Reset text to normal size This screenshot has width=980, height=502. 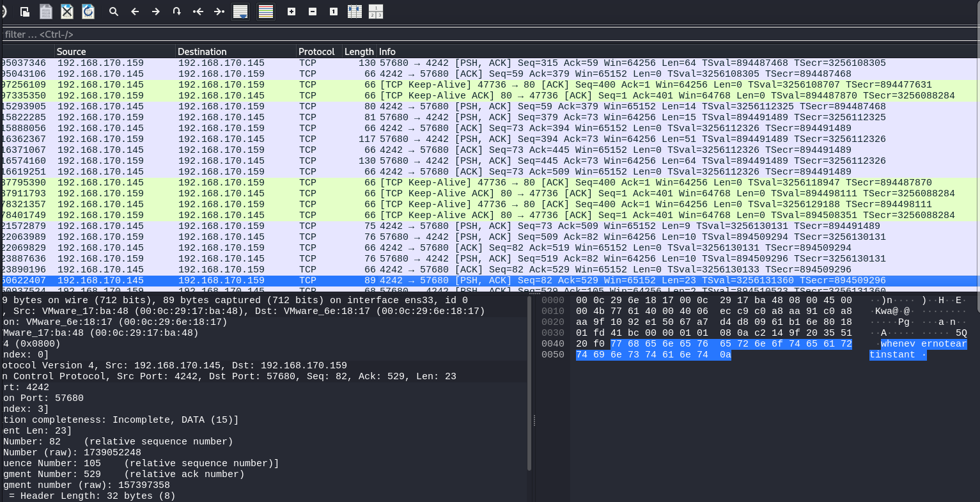click(334, 12)
